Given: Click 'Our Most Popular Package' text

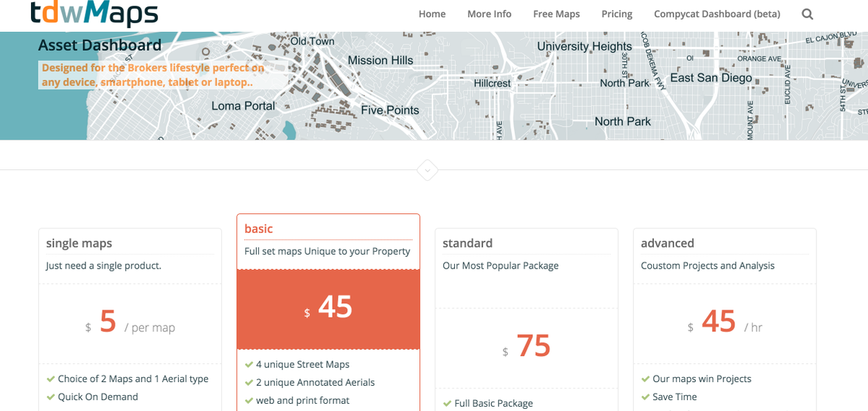Looking at the screenshot, I should point(501,266).
